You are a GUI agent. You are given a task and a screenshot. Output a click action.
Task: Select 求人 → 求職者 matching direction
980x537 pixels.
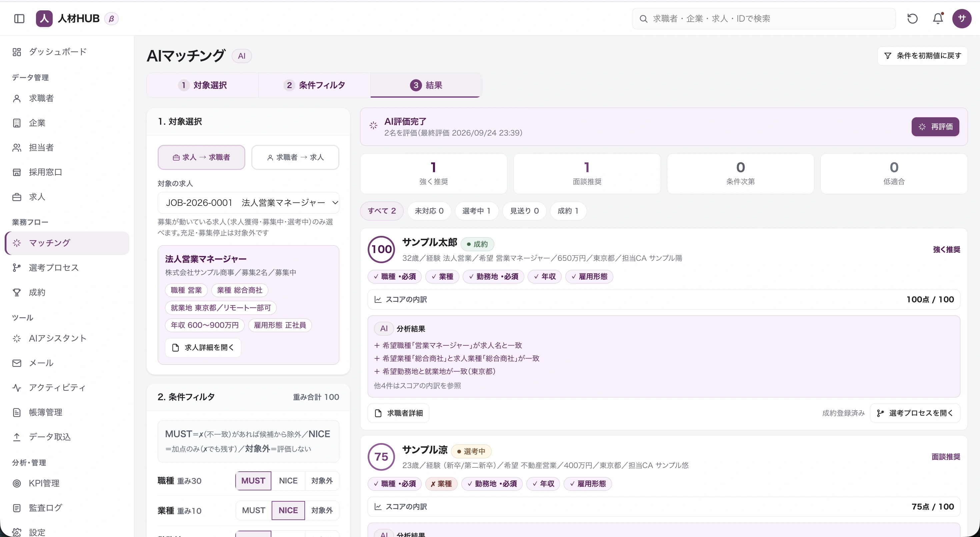(x=201, y=158)
